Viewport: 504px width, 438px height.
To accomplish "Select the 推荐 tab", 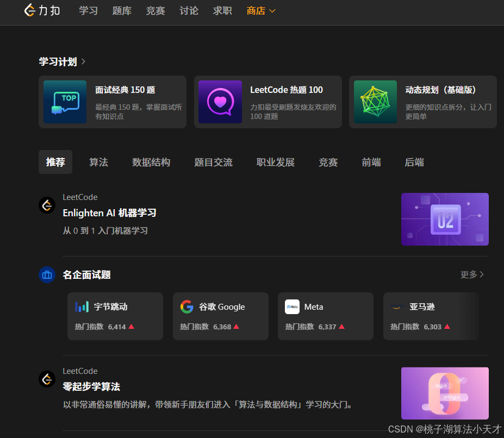I will coord(55,162).
